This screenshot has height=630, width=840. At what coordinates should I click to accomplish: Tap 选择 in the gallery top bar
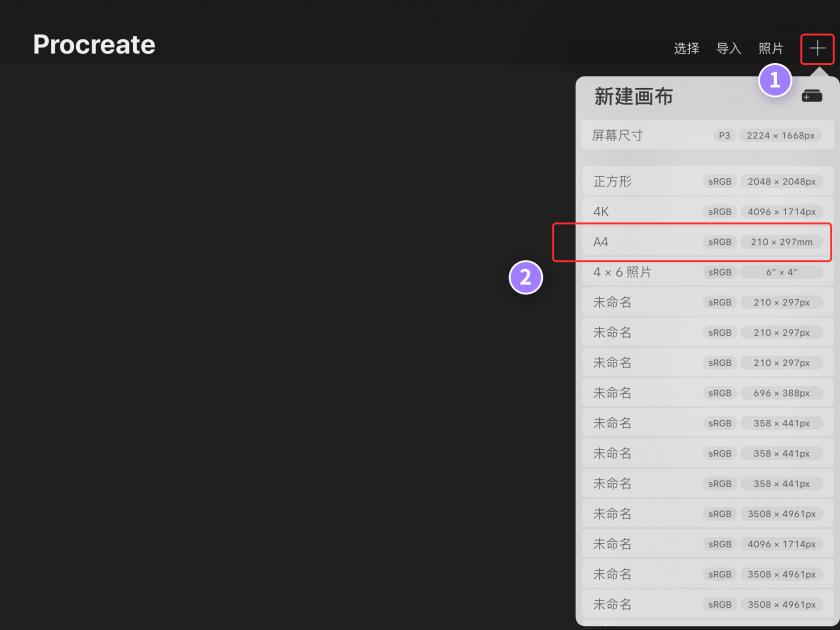(x=686, y=49)
